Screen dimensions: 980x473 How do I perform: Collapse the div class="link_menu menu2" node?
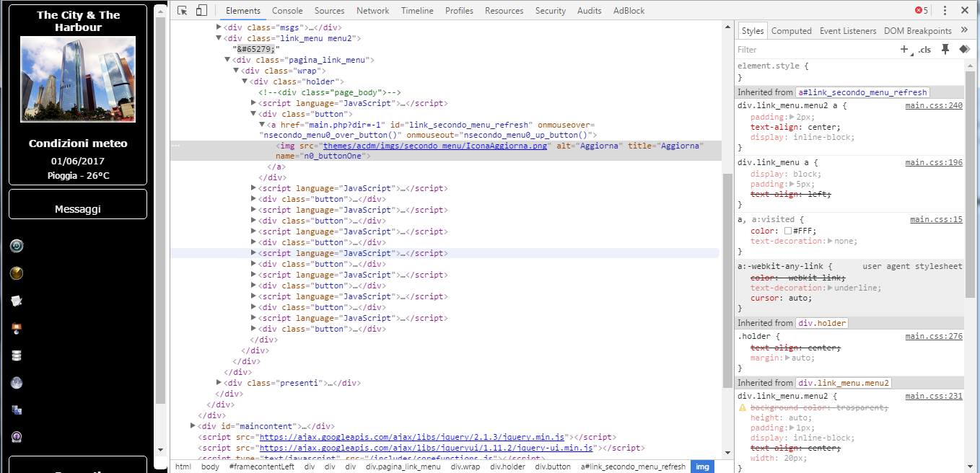click(219, 38)
